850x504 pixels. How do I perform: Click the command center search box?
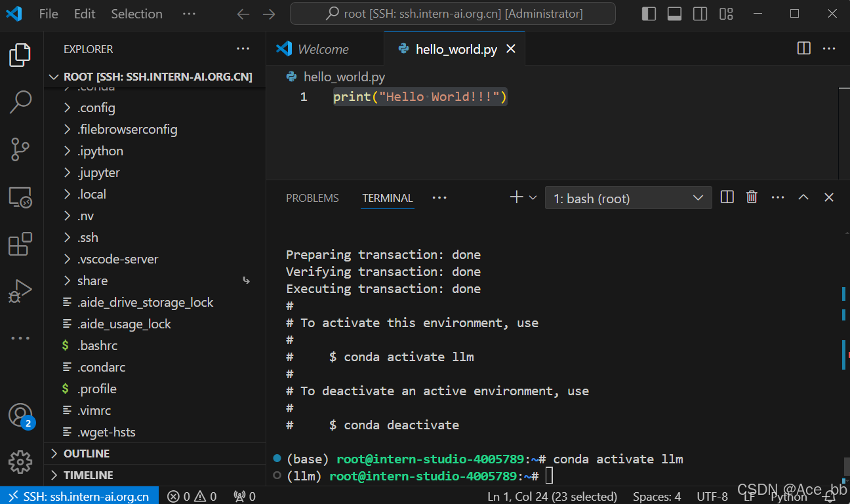point(453,14)
